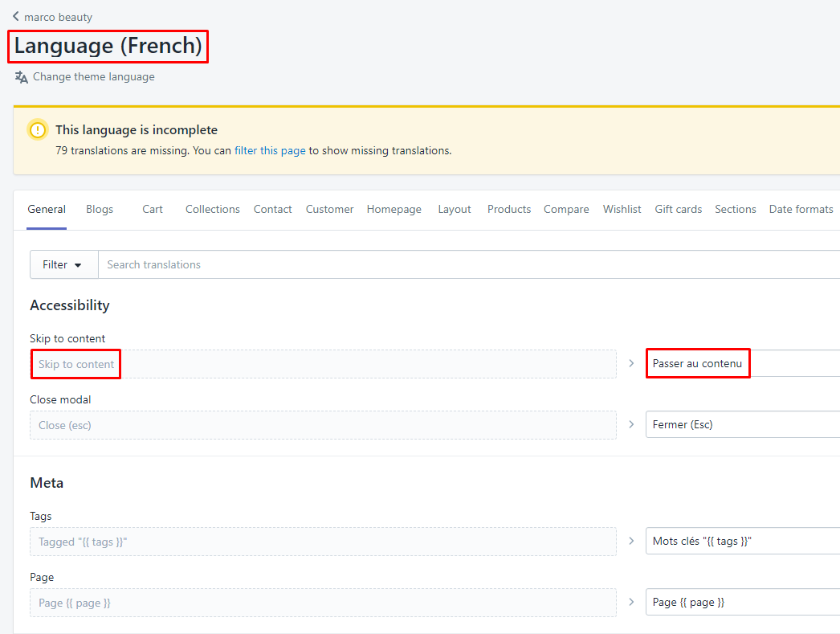
Task: Click the chevron arrow on the Page row
Action: [631, 602]
